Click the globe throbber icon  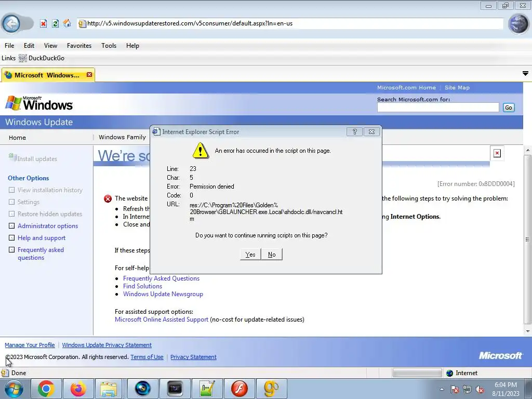[518, 24]
